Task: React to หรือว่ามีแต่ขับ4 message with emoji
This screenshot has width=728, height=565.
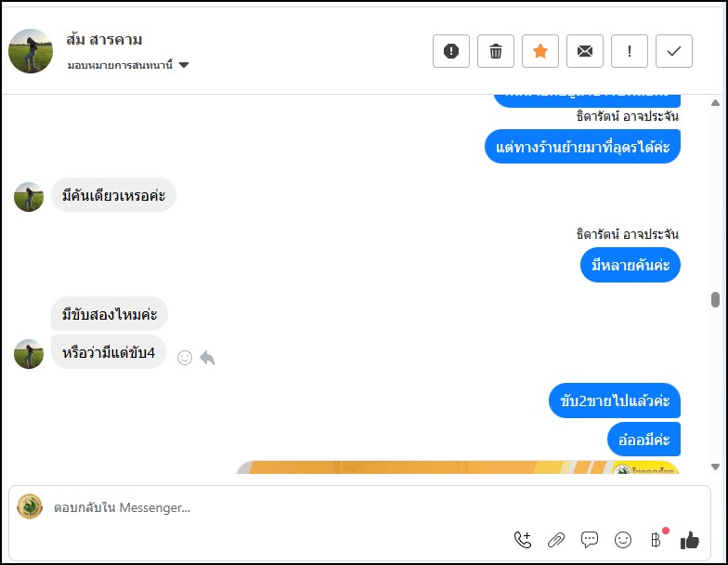Action: coord(185,358)
